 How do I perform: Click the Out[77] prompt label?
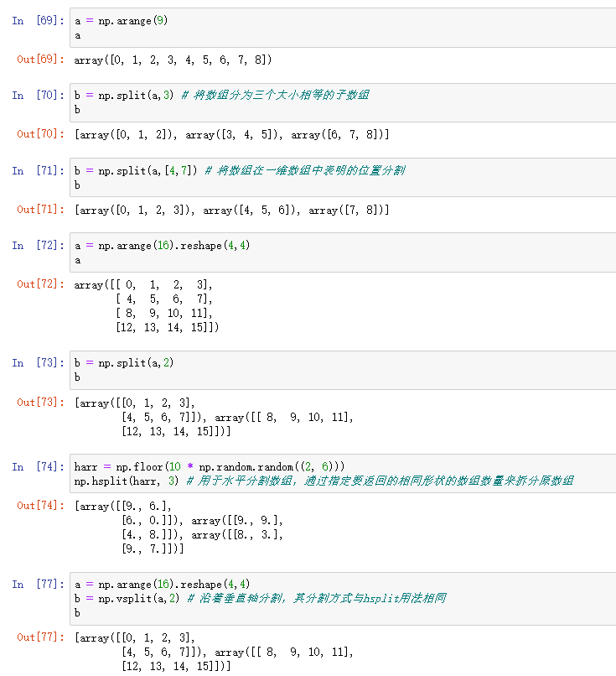tap(40, 637)
